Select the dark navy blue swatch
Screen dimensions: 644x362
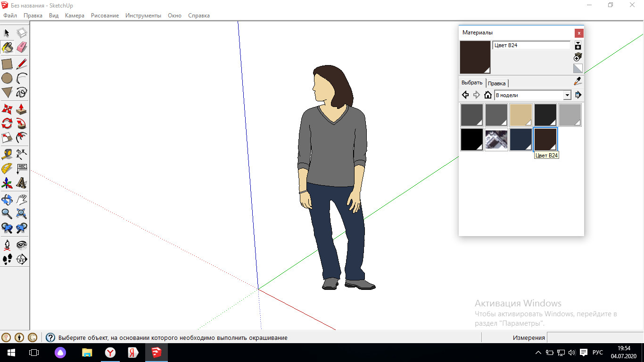click(x=521, y=140)
